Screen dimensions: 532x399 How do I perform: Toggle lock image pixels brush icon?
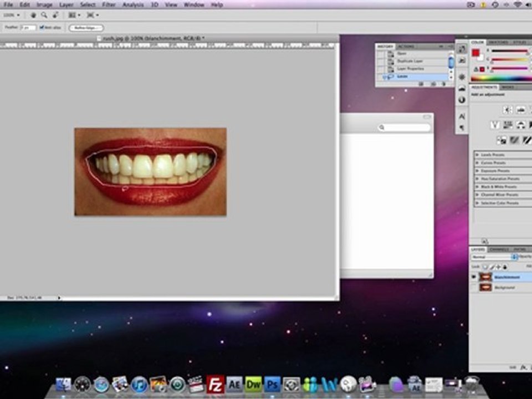pos(492,267)
